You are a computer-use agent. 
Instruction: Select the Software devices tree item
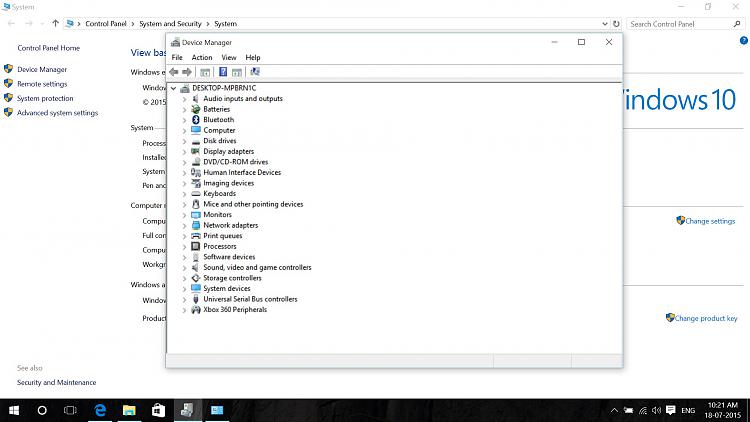click(x=229, y=257)
